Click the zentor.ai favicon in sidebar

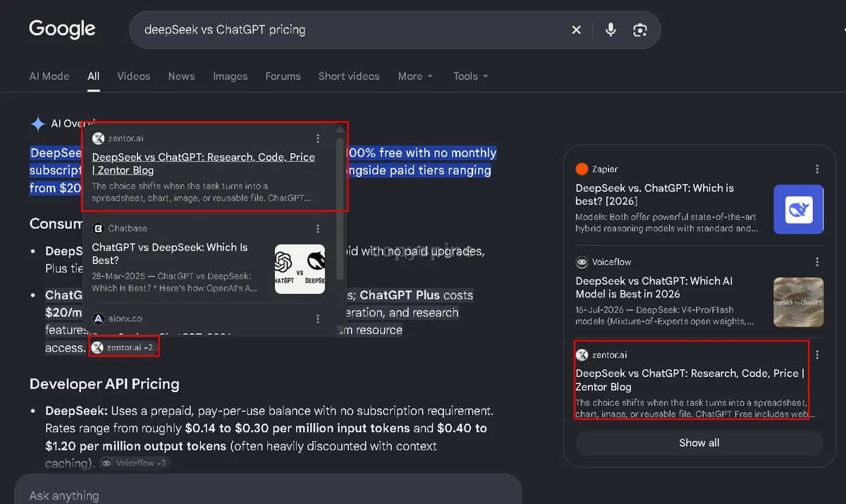582,355
